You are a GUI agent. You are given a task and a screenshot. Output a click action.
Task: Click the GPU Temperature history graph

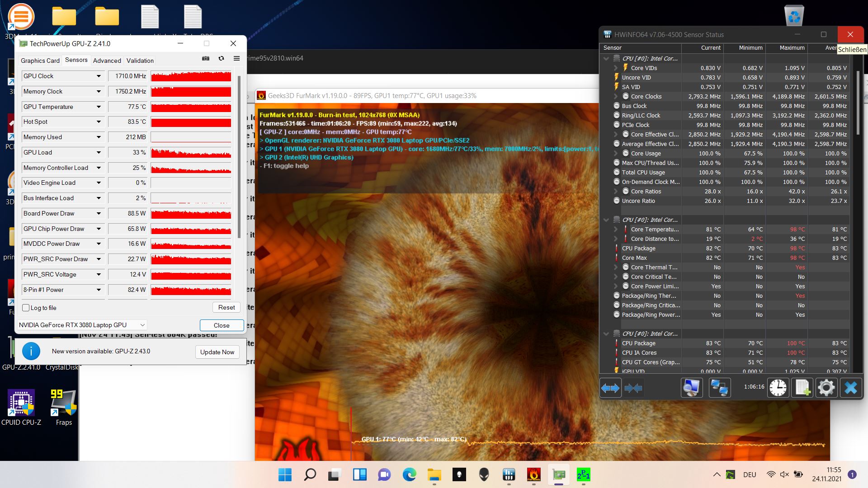click(191, 107)
